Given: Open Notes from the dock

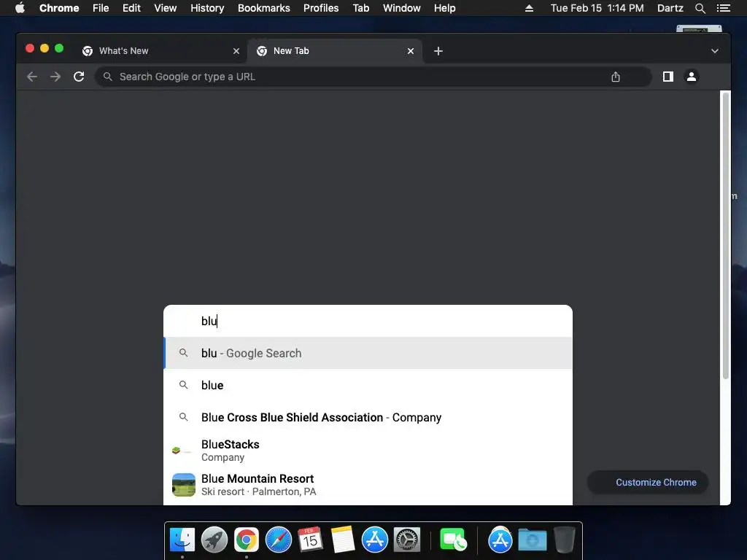Looking at the screenshot, I should (343, 540).
